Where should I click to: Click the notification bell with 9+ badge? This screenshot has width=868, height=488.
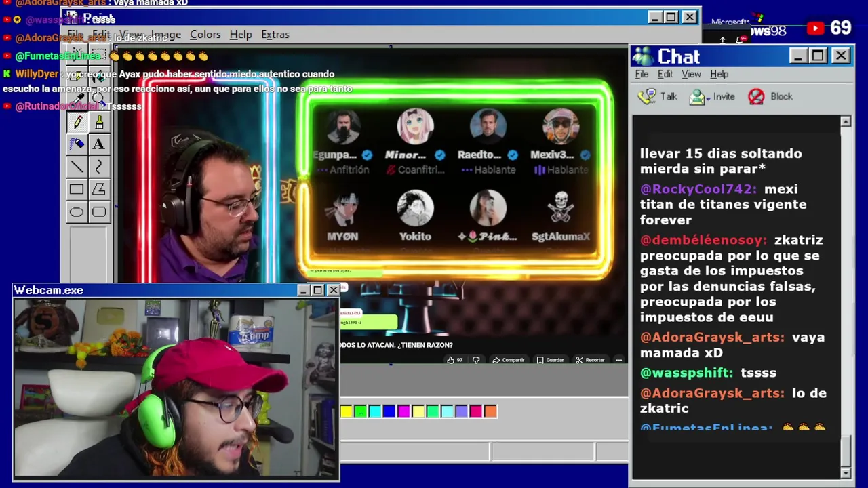coord(741,40)
